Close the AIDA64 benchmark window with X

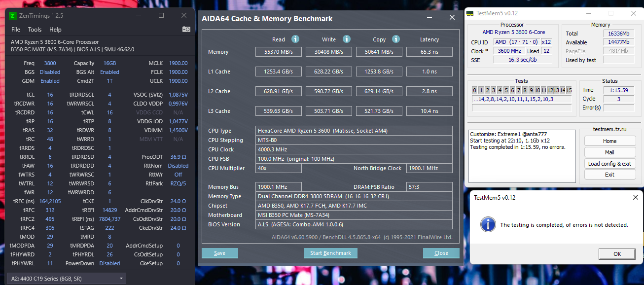pos(452,17)
